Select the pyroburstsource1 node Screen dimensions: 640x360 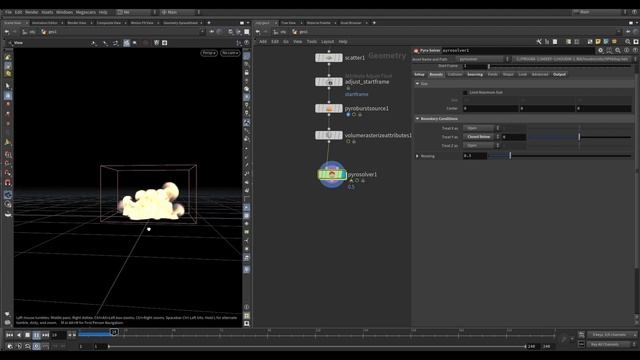(x=329, y=109)
